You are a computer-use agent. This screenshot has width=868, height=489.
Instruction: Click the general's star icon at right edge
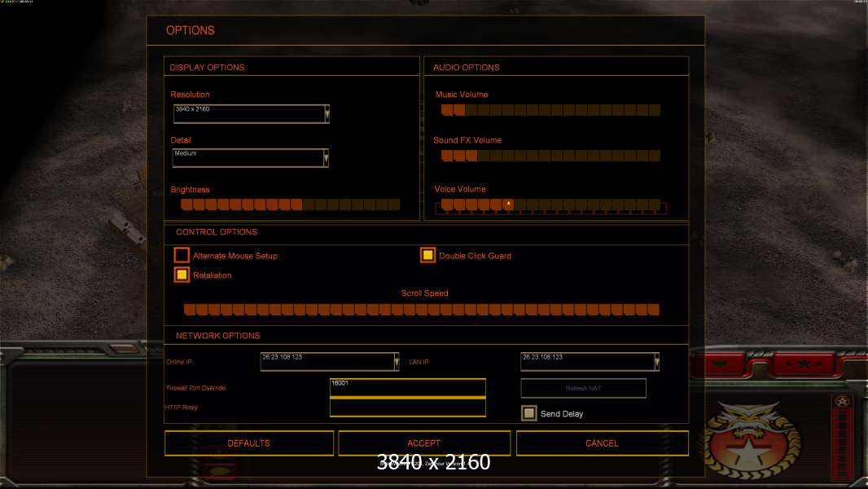click(x=842, y=402)
